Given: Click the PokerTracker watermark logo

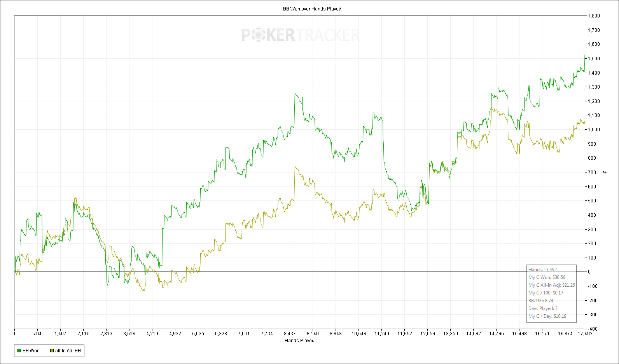Looking at the screenshot, I should 300,35.
